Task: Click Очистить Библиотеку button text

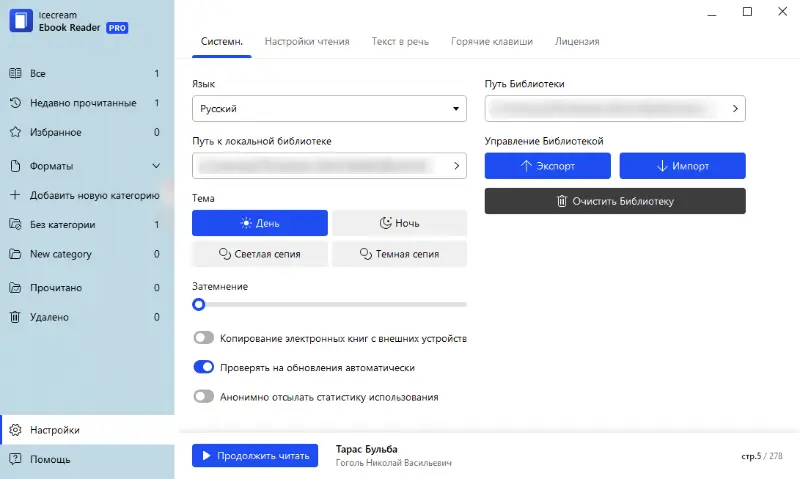Action: [x=623, y=201]
